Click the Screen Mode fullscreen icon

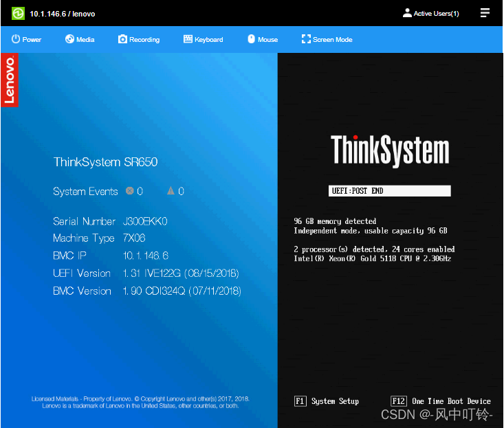pos(306,39)
